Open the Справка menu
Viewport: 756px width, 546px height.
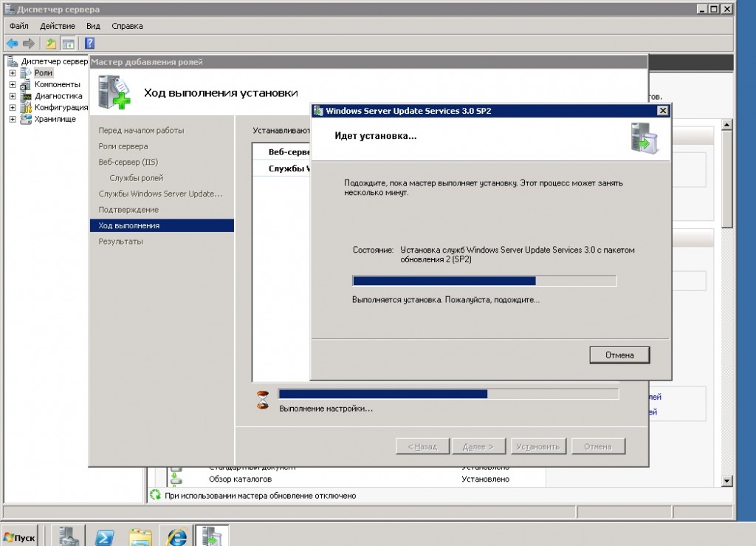127,26
